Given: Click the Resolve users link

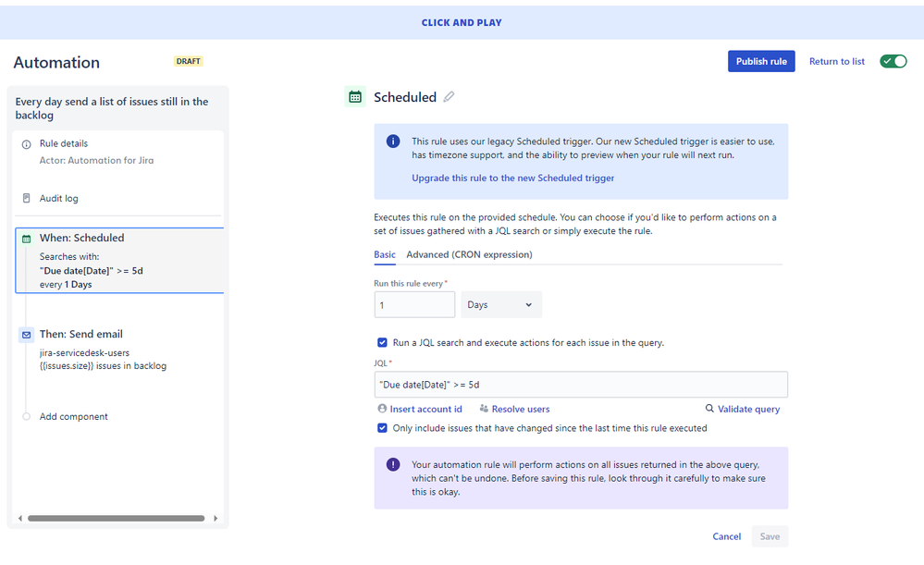Looking at the screenshot, I should coord(521,409).
